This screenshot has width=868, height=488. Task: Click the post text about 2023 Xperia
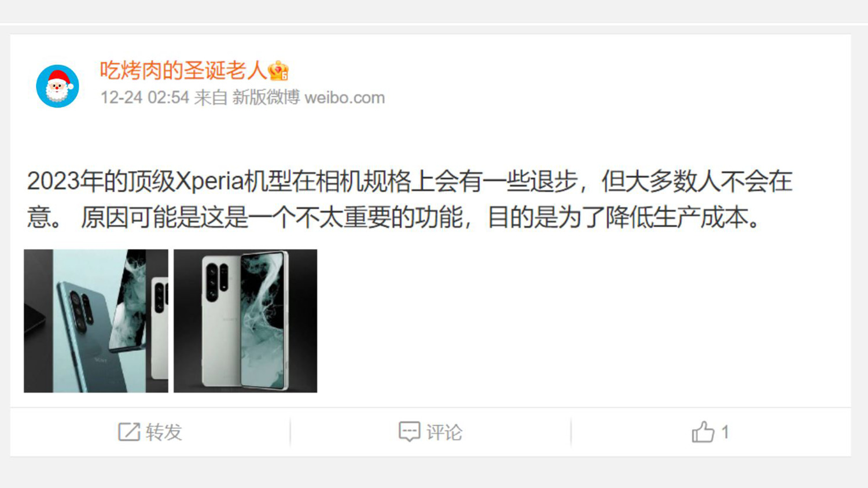tap(409, 199)
